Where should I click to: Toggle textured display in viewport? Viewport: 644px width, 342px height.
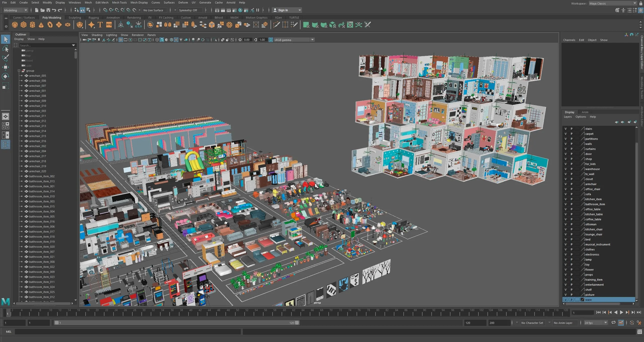(x=176, y=40)
